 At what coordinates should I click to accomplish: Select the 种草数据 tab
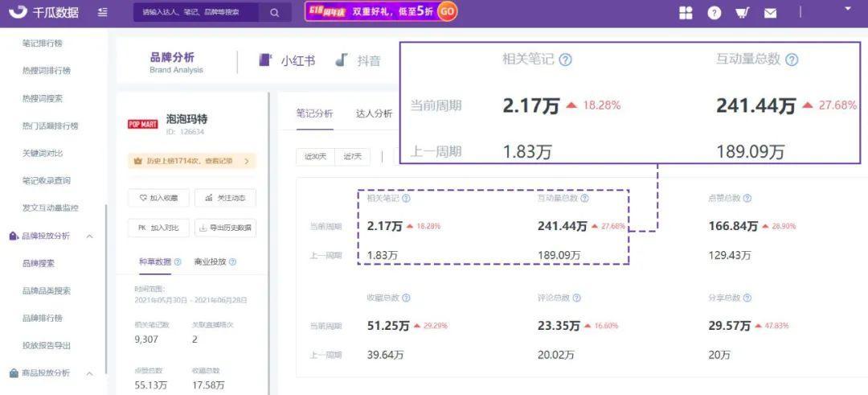(155, 262)
